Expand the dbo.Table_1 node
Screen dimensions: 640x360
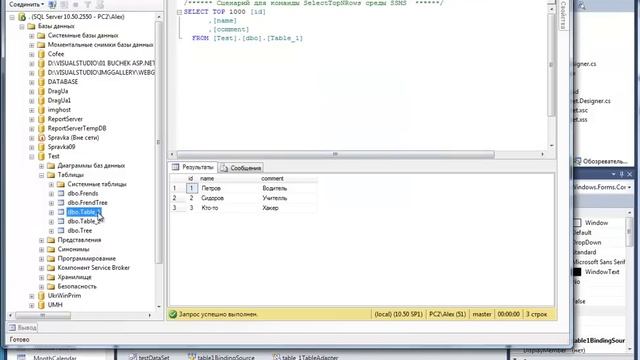coord(51,212)
